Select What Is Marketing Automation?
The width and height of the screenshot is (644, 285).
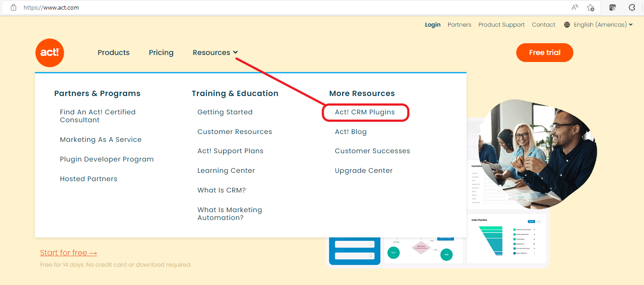(230, 214)
